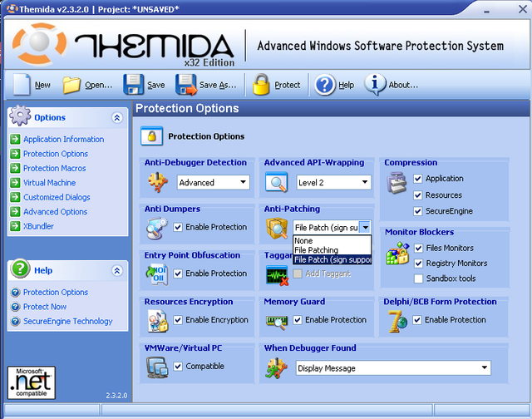Open Application Information in Options sidebar
The height and width of the screenshot is (419, 532).
coord(64,140)
